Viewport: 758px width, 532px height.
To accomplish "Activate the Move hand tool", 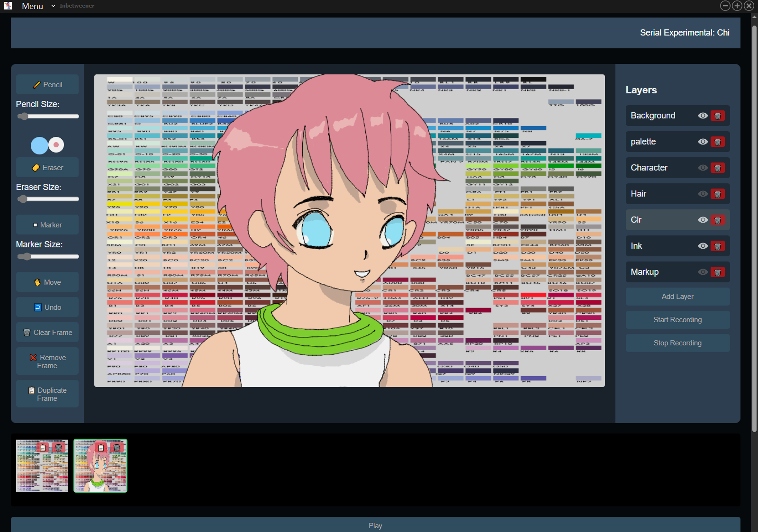I will pos(47,282).
